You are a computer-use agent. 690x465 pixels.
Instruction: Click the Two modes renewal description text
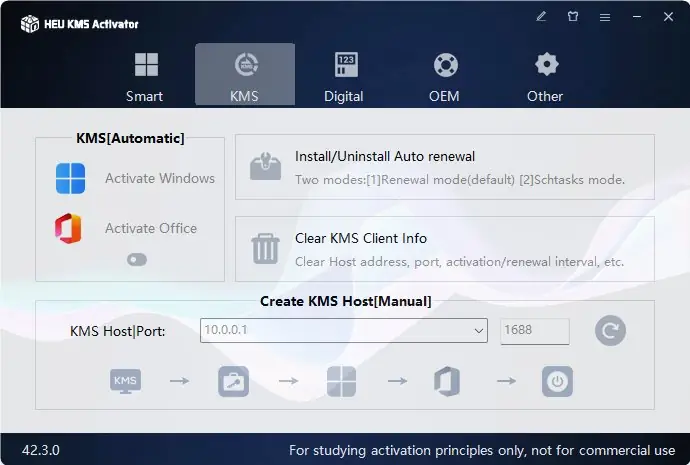coord(460,179)
